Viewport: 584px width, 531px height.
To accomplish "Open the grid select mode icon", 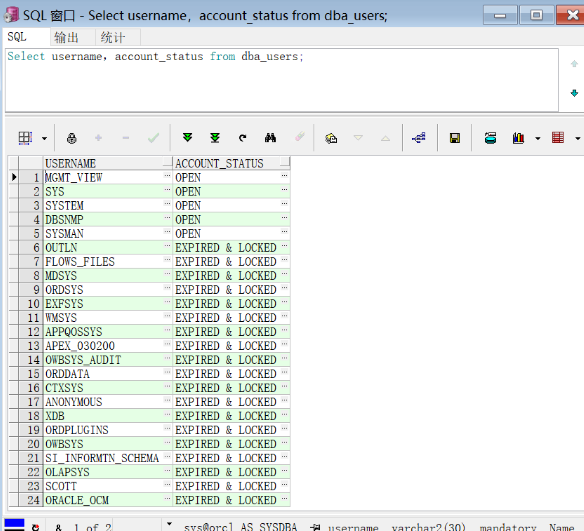I will click(x=25, y=138).
